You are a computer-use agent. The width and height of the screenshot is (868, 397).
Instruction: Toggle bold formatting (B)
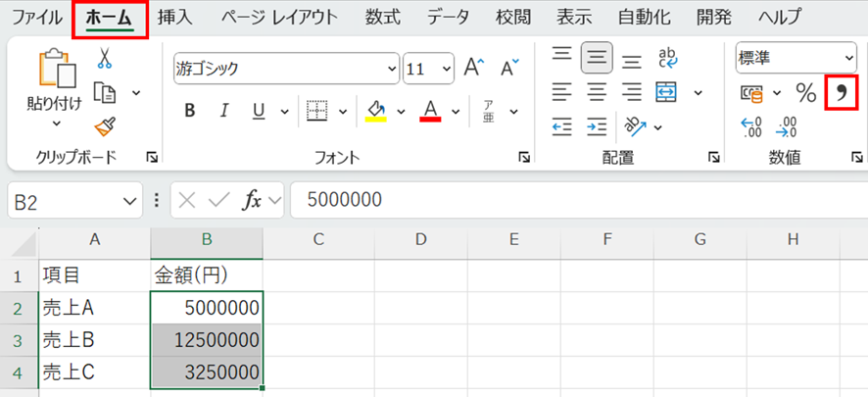pos(189,111)
